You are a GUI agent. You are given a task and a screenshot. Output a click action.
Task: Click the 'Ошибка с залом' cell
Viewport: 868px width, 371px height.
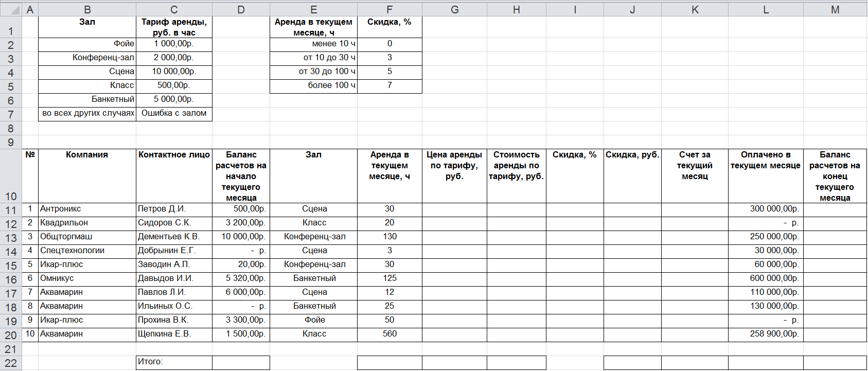point(174,114)
